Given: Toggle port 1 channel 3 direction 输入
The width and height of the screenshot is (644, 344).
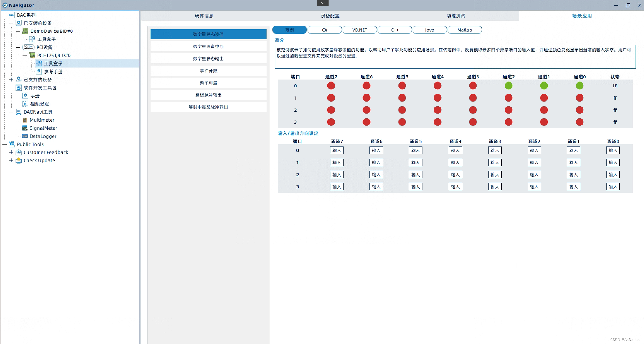Looking at the screenshot, I should [x=494, y=163].
